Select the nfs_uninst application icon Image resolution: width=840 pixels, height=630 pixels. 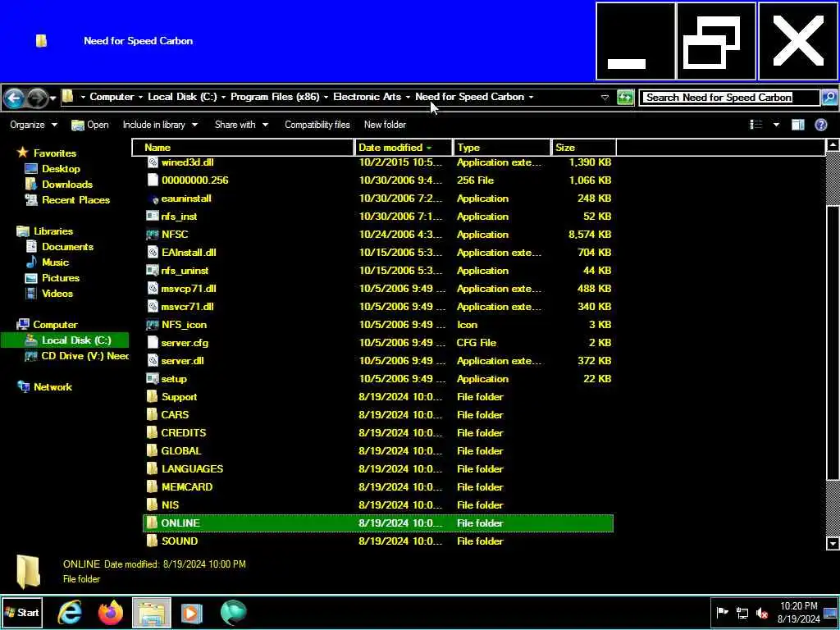pyautogui.click(x=153, y=271)
